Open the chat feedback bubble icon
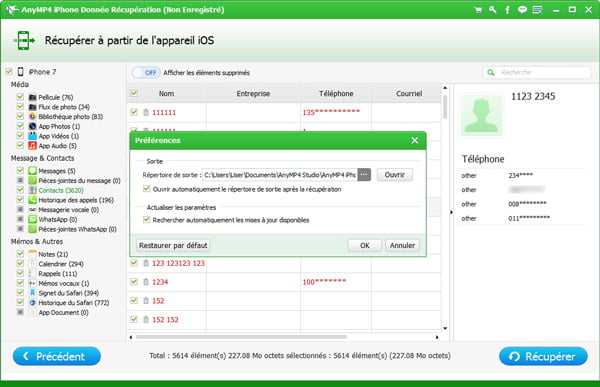This screenshot has width=600, height=387. (x=522, y=10)
